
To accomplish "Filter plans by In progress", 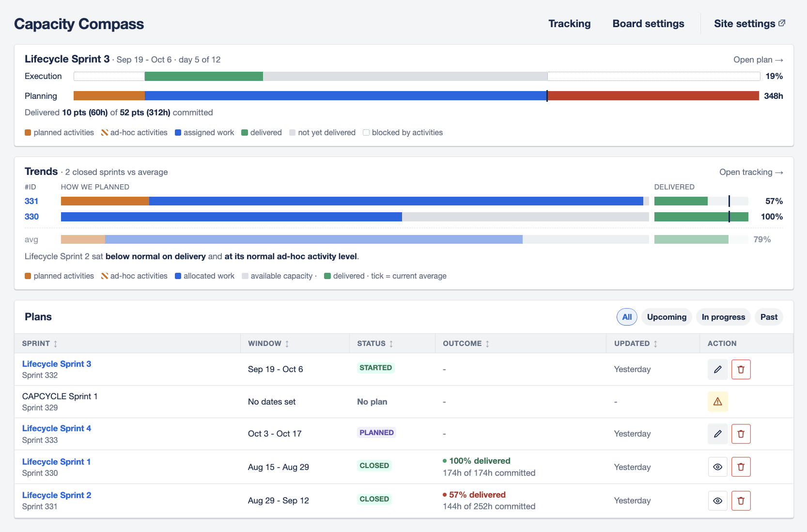I will (x=723, y=317).
